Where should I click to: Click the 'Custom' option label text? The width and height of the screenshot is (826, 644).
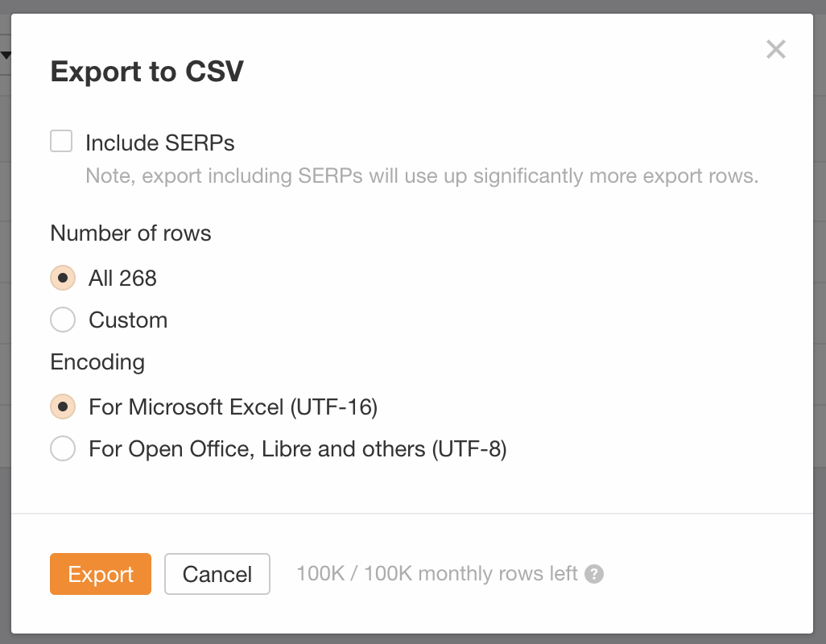click(128, 320)
